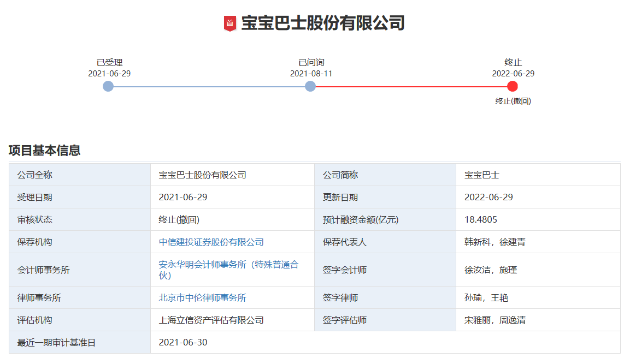Click the 保荐机构 label cell
Viewport: 630px width, 364px height.
80,242
